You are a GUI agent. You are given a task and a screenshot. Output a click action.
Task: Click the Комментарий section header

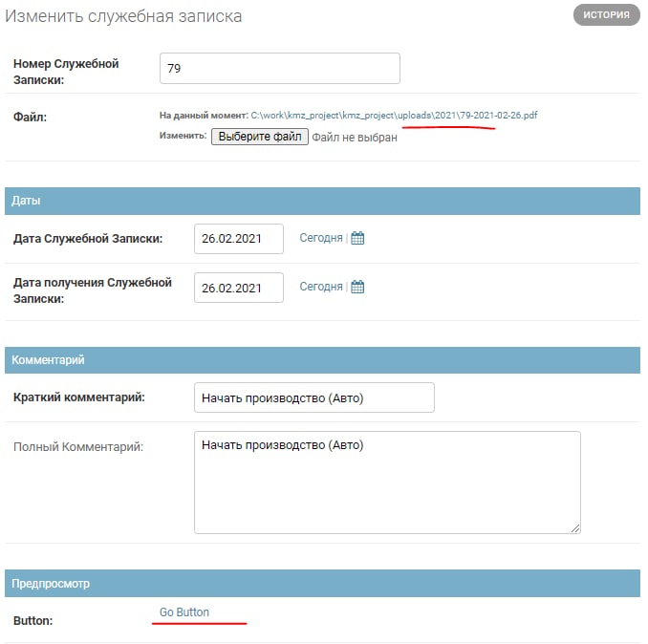[322, 360]
